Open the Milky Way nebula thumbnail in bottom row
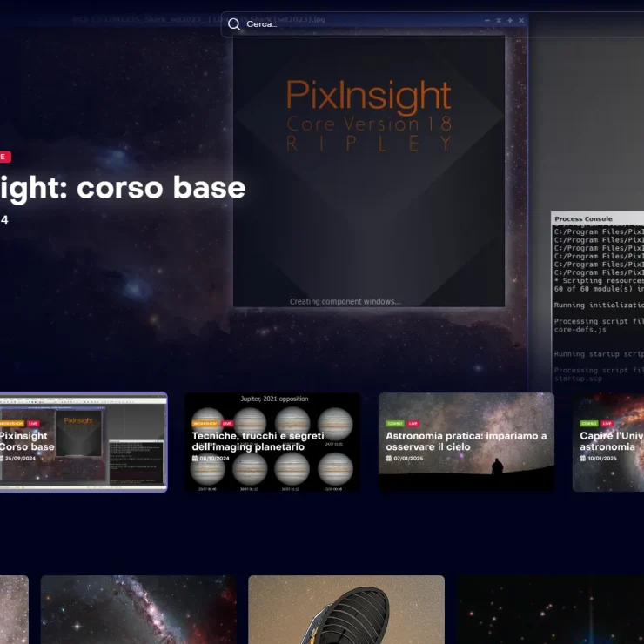Viewport: 644px width, 644px height. (x=138, y=609)
